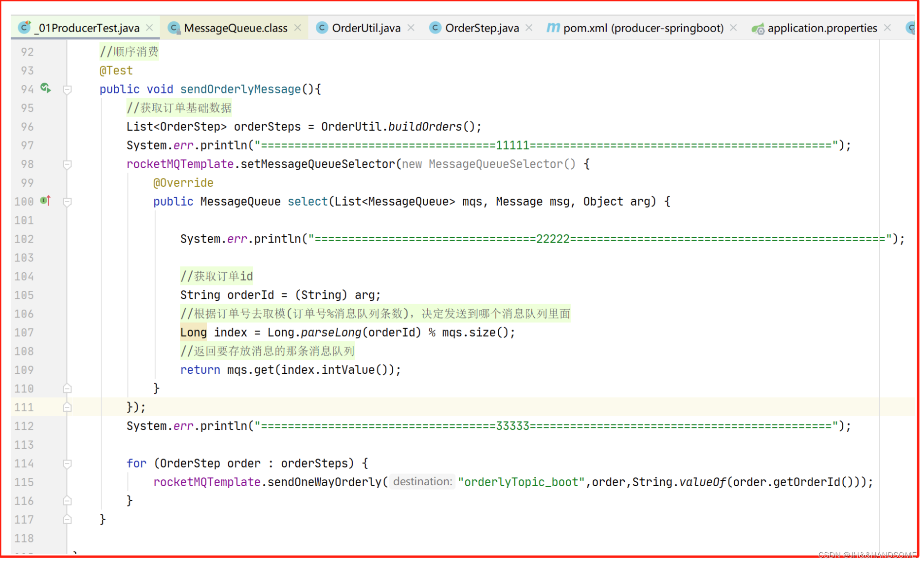Close the OrderStep.java tab
The image size is (924, 563).
pos(529,28)
